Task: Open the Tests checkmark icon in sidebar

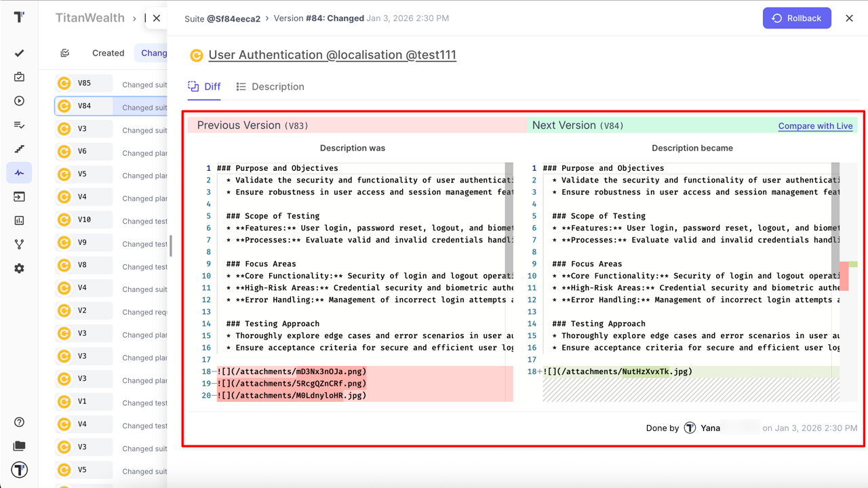Action: point(19,53)
